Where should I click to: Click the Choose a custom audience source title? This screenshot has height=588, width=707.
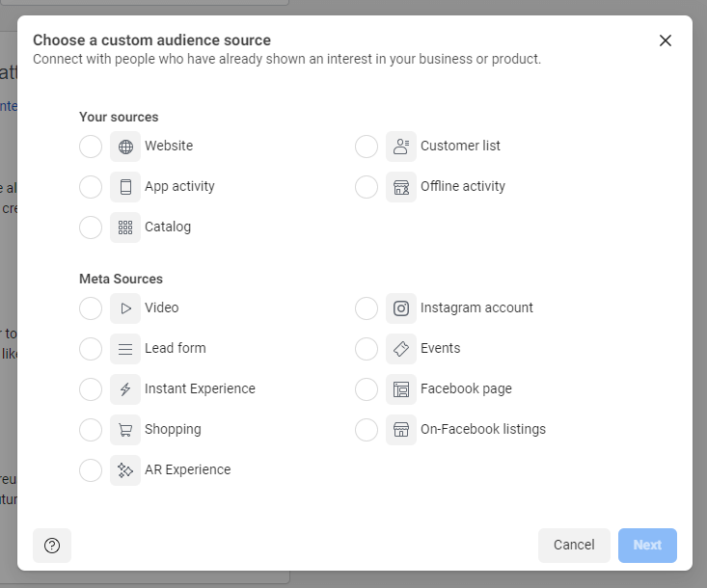click(x=152, y=40)
